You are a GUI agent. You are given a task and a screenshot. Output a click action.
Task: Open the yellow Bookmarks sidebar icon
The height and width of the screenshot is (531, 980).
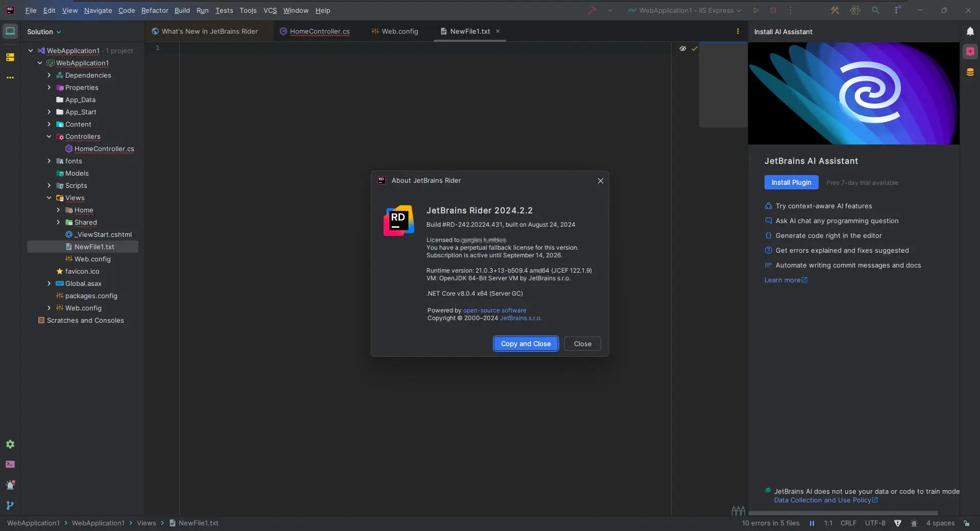click(x=10, y=57)
